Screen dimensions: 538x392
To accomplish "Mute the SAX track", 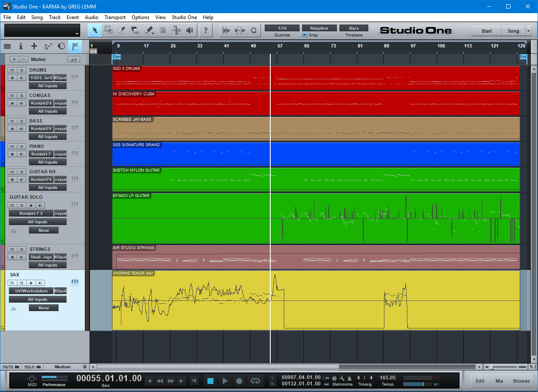I will pyautogui.click(x=12, y=283).
